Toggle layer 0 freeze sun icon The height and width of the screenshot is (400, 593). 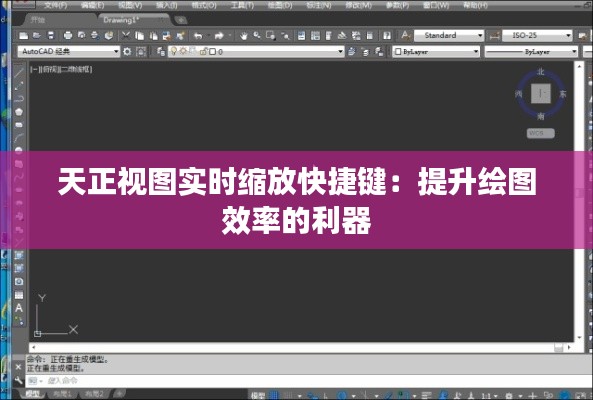183,51
